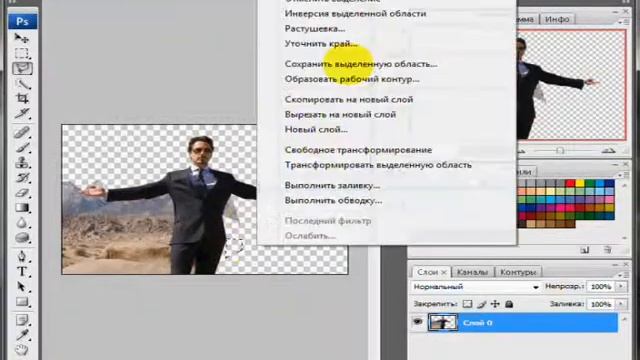The width and height of the screenshot is (640, 360).
Task: Select the Lasso tool in the toolbox
Action: coord(22,68)
